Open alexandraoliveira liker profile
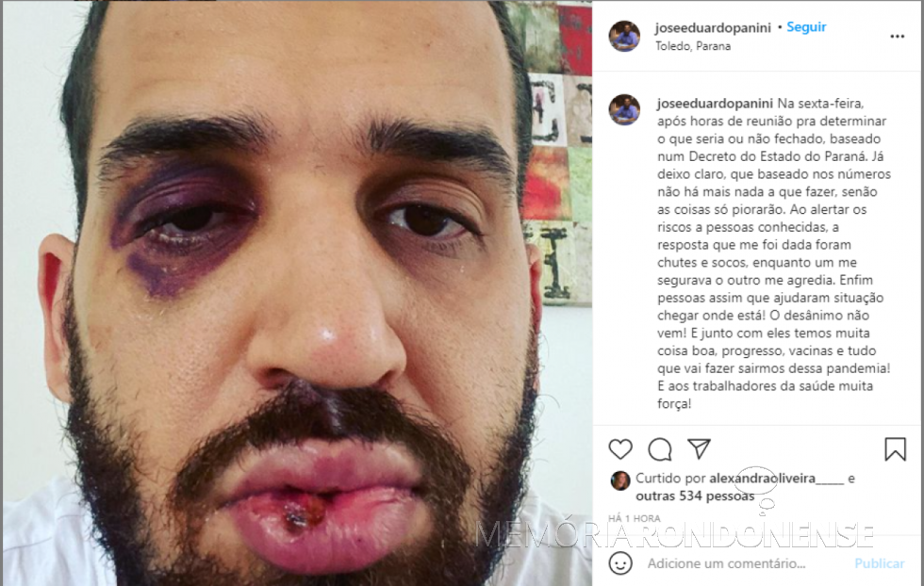Image resolution: width=924 pixels, height=586 pixels. [777, 479]
